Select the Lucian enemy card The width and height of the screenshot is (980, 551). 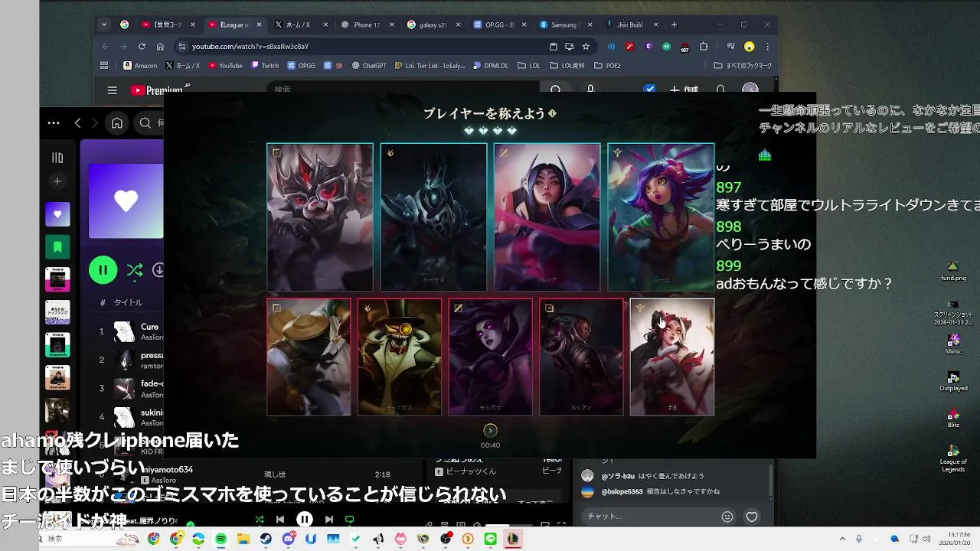coord(581,357)
